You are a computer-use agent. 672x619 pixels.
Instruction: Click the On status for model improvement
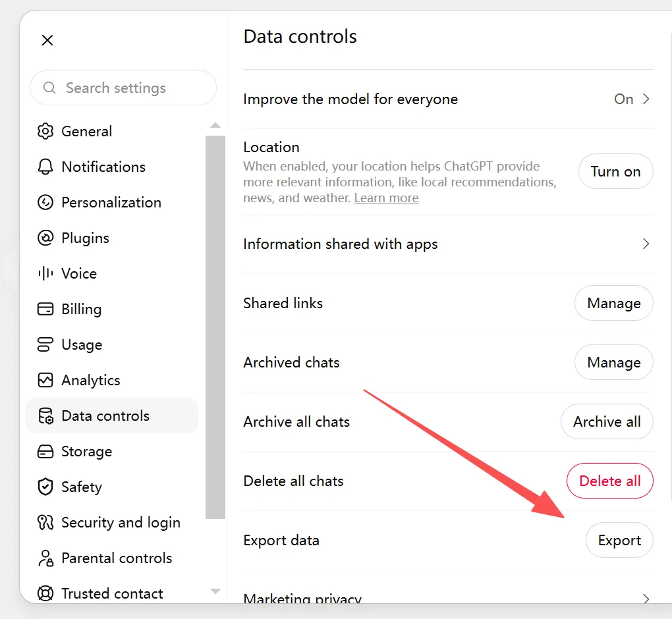(x=623, y=99)
